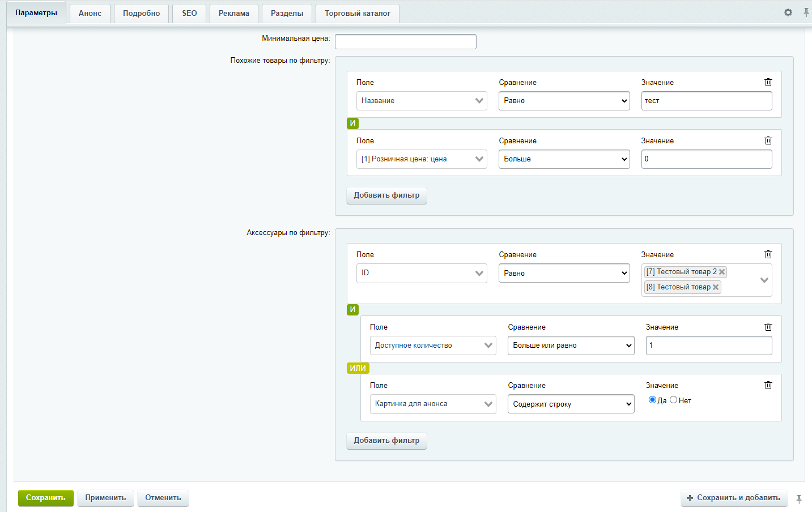Delete the Картинка для анонса filter via trash icon
812x512 pixels.
(768, 385)
